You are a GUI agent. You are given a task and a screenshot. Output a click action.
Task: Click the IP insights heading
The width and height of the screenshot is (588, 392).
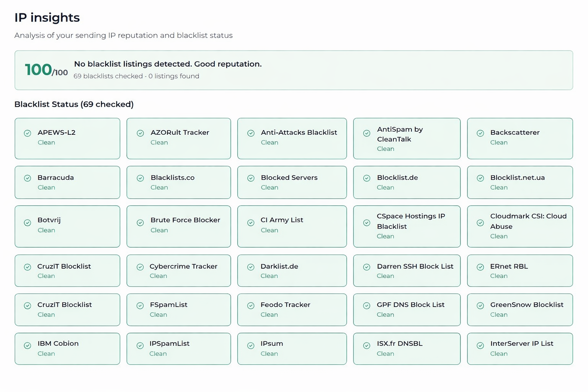coord(47,18)
